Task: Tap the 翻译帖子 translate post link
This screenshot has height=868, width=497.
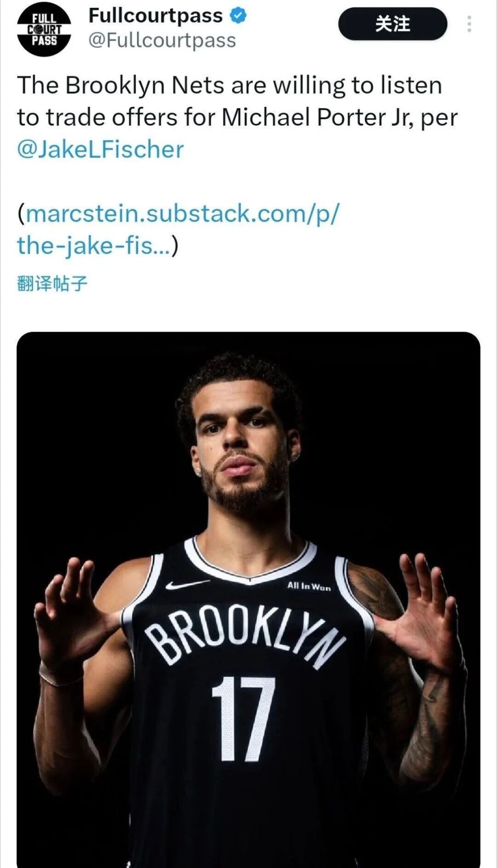Action: 52,284
